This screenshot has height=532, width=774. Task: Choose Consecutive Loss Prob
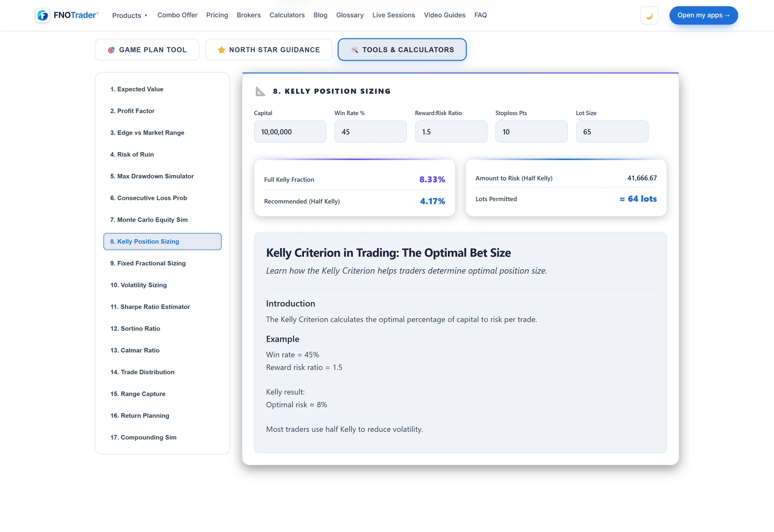(x=162, y=198)
